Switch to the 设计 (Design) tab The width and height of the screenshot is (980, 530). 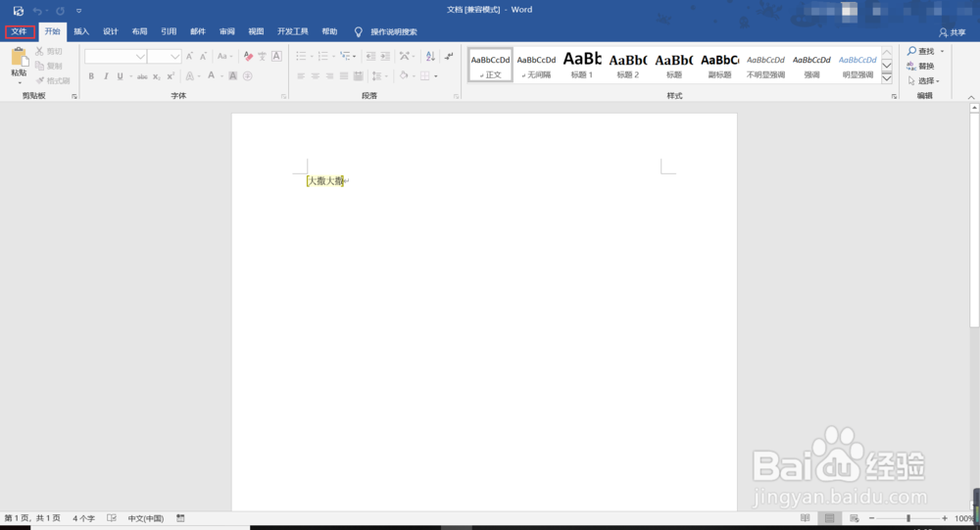coord(111,32)
